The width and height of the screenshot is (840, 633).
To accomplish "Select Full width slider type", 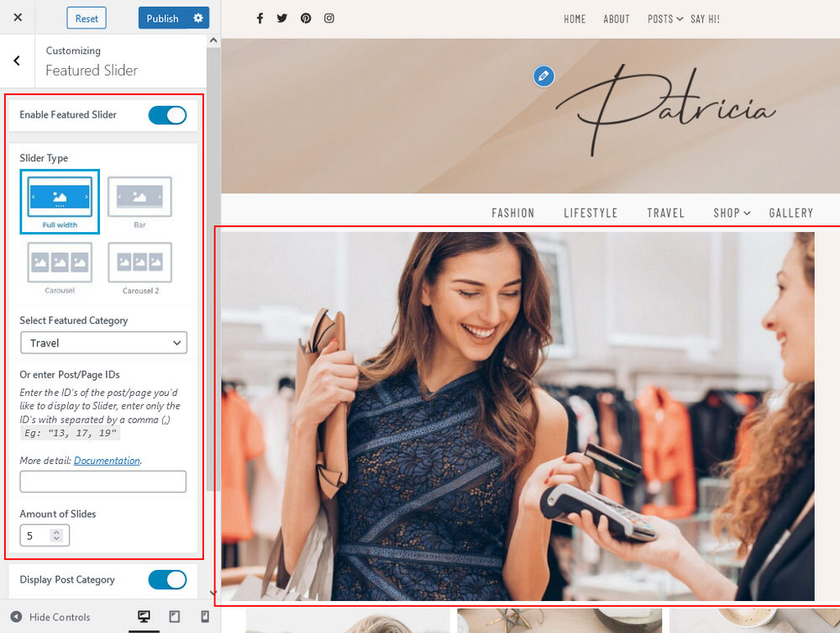I will (60, 202).
